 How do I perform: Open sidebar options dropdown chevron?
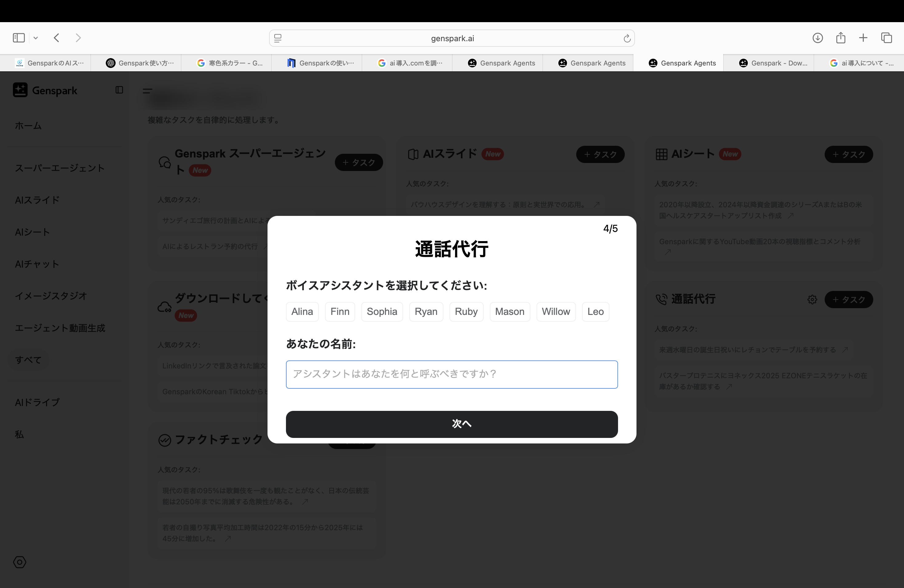36,38
